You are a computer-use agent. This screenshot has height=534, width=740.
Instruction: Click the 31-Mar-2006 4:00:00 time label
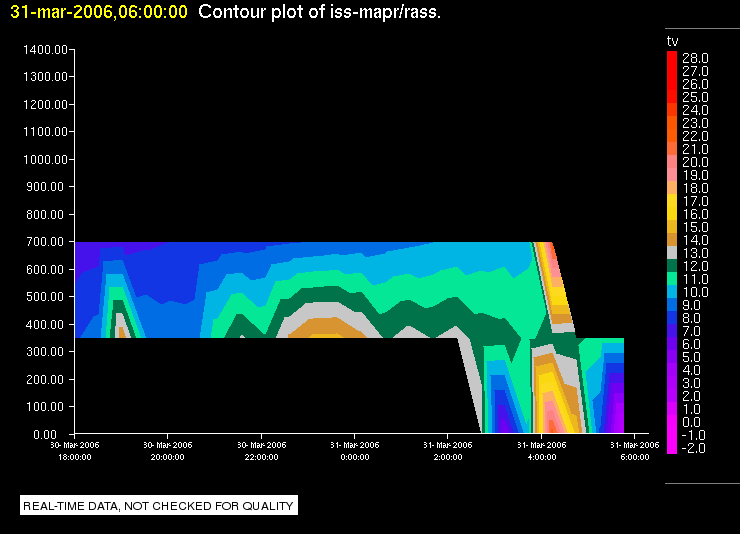[542, 451]
